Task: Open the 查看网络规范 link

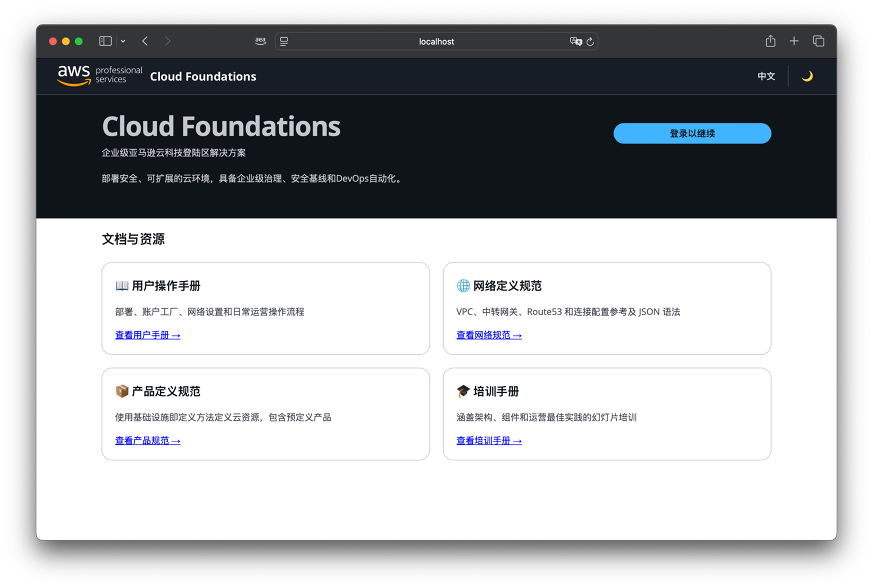Action: click(x=489, y=335)
